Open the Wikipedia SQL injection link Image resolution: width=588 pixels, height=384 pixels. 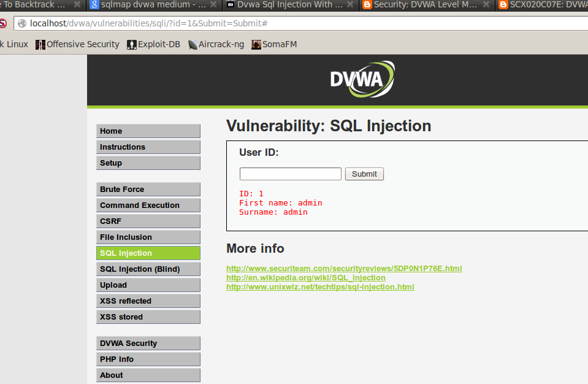pyautogui.click(x=305, y=277)
